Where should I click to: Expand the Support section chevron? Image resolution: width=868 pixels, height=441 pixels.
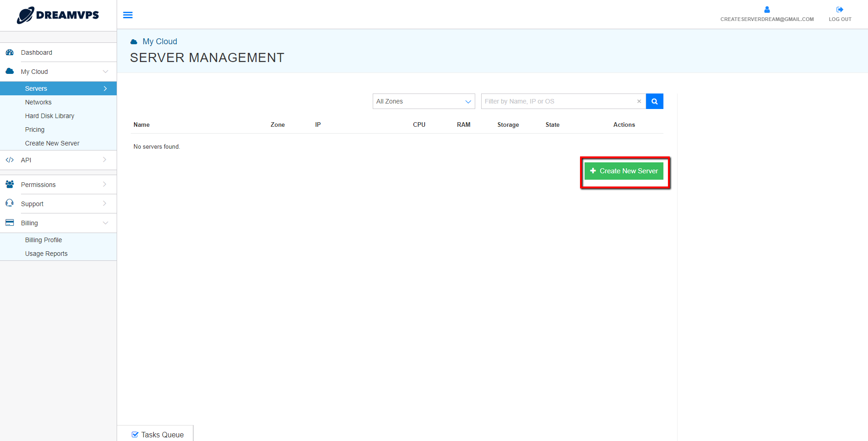tap(105, 203)
